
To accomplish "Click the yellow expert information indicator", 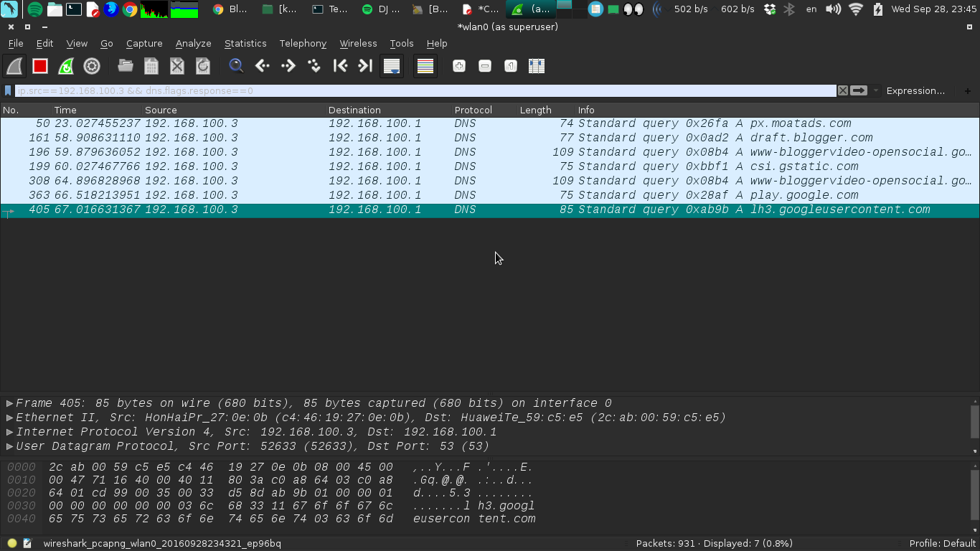I will (12, 544).
